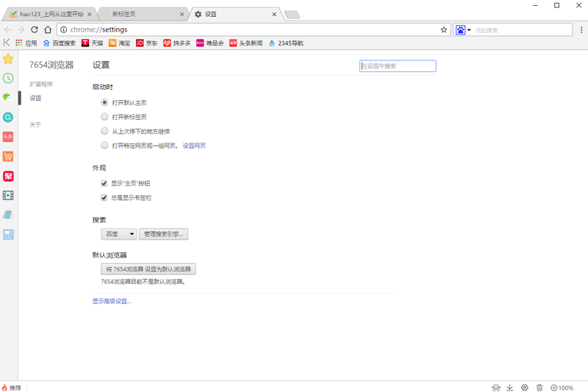The height and width of the screenshot is (392, 588).
Task: Open the red 聚 icon in sidebar
Action: tap(8, 176)
